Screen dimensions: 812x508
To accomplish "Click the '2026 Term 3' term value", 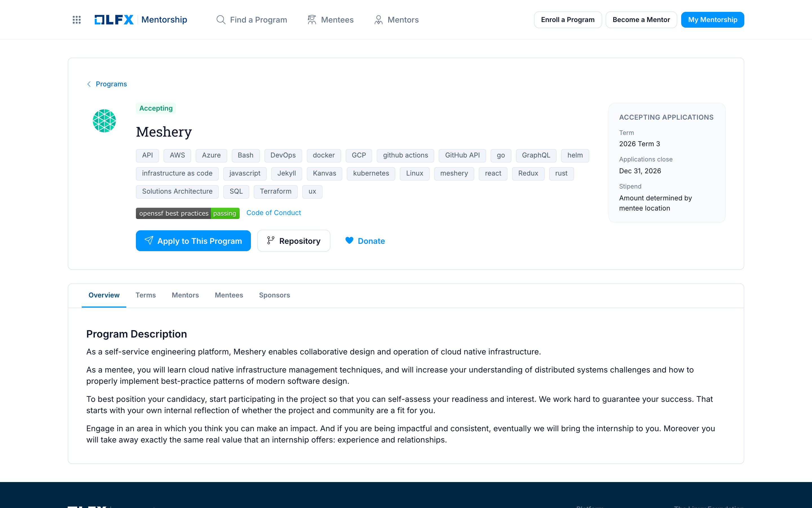I will (x=639, y=144).
